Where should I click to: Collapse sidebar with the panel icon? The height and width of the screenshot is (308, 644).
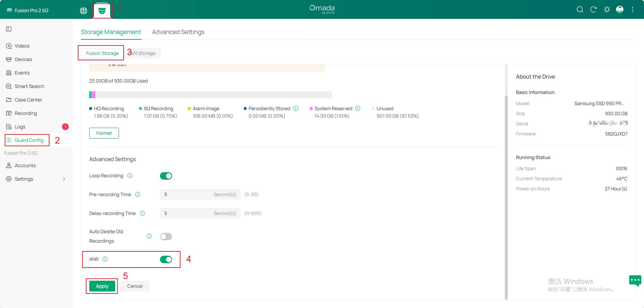coord(9,29)
